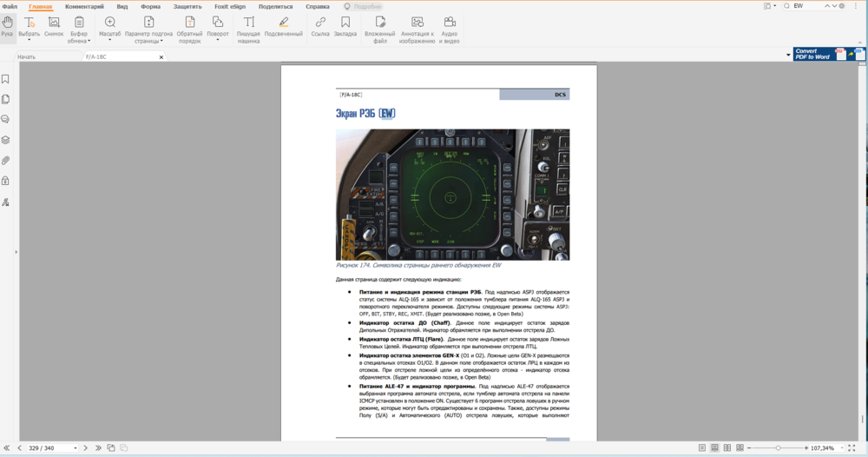Open zoom percentage dropdown 107,34%

(x=843, y=448)
